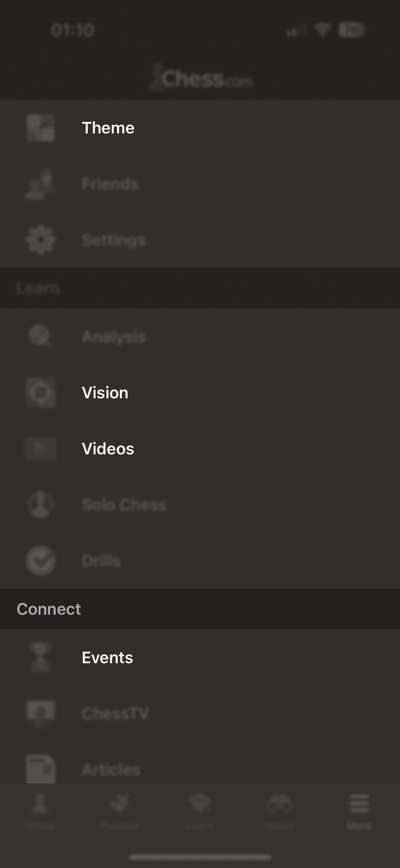
Task: Open the Friends list entry
Action: pyautogui.click(x=200, y=184)
